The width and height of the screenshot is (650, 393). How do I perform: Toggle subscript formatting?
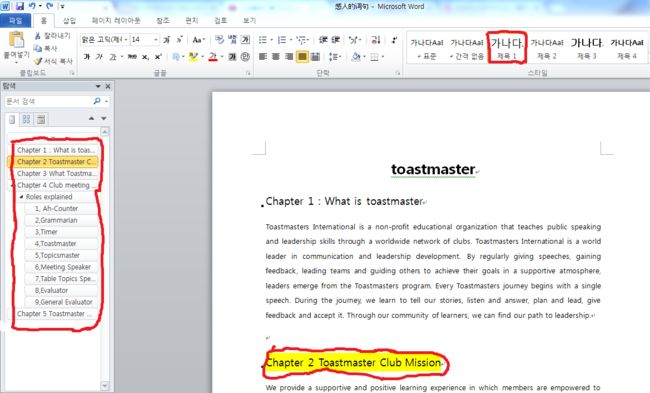pyautogui.click(x=145, y=57)
